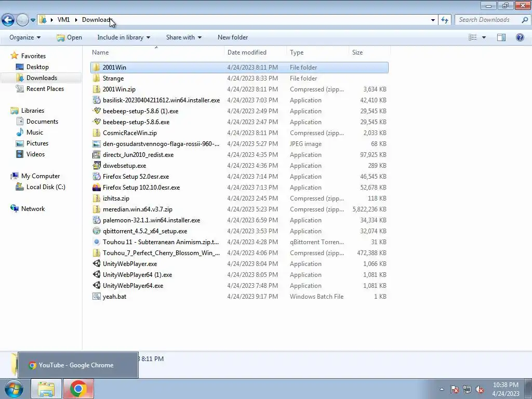Select Firefox Setup 52.0esr.exe icon
The height and width of the screenshot is (399, 532).
tap(96, 177)
